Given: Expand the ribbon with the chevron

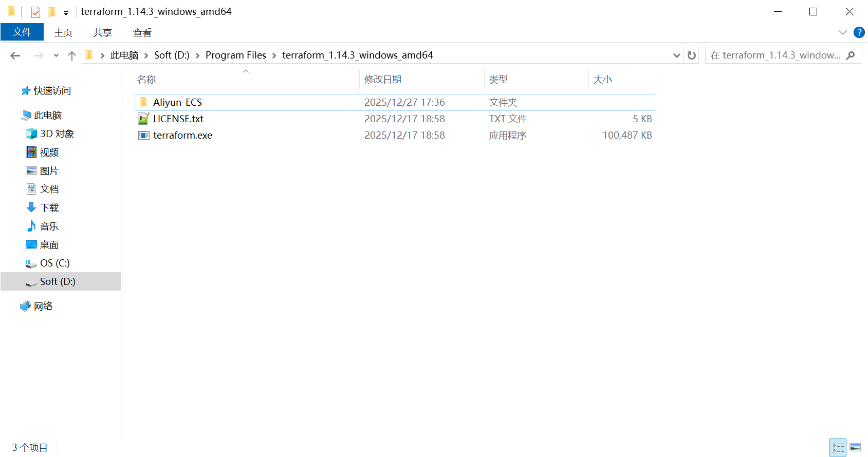Looking at the screenshot, I should (842, 32).
